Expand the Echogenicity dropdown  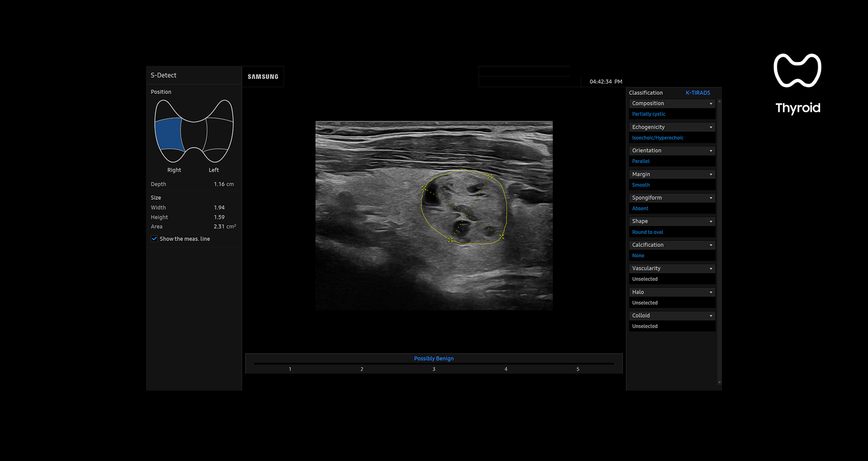pos(672,127)
